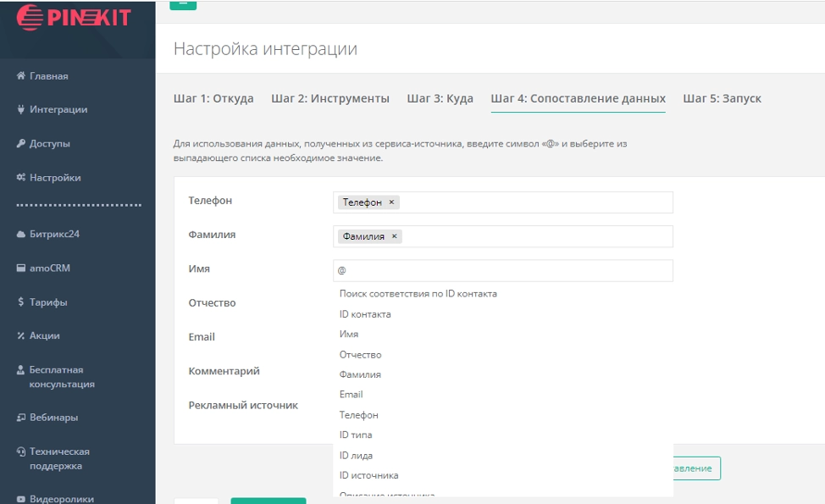Open Вебинары in the sidebar
The height and width of the screenshot is (504, 825).
coord(53,418)
